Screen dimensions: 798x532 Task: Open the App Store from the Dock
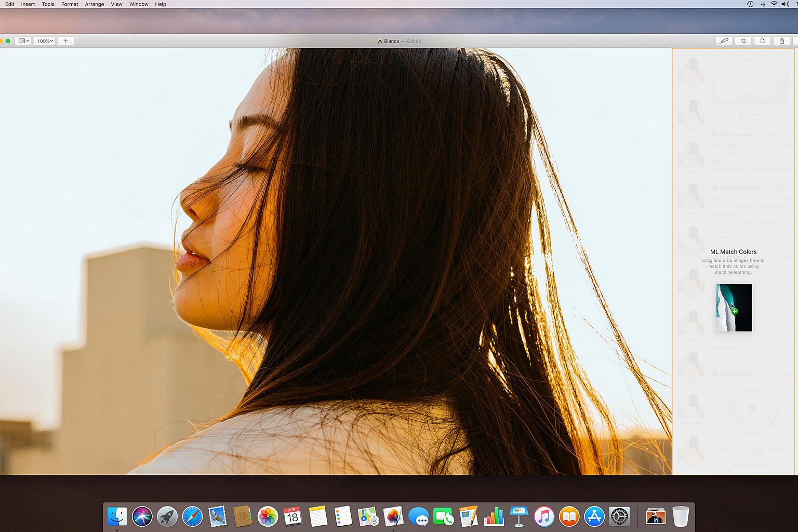[x=594, y=517]
